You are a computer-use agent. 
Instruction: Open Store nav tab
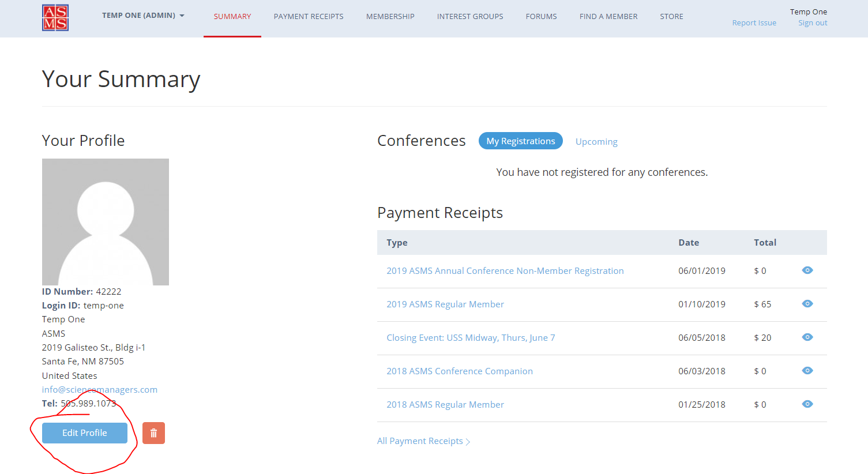(x=672, y=17)
